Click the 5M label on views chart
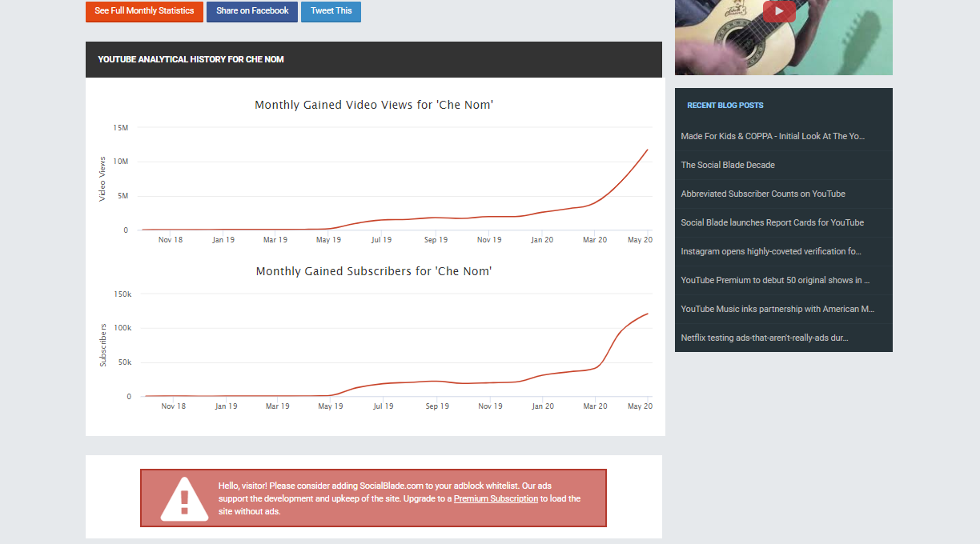Image resolution: width=980 pixels, height=544 pixels. pos(122,196)
